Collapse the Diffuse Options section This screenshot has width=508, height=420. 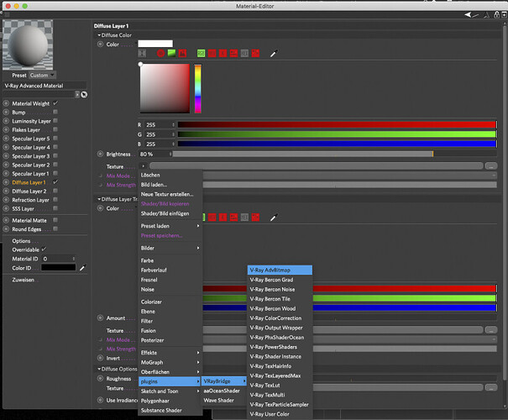point(99,369)
